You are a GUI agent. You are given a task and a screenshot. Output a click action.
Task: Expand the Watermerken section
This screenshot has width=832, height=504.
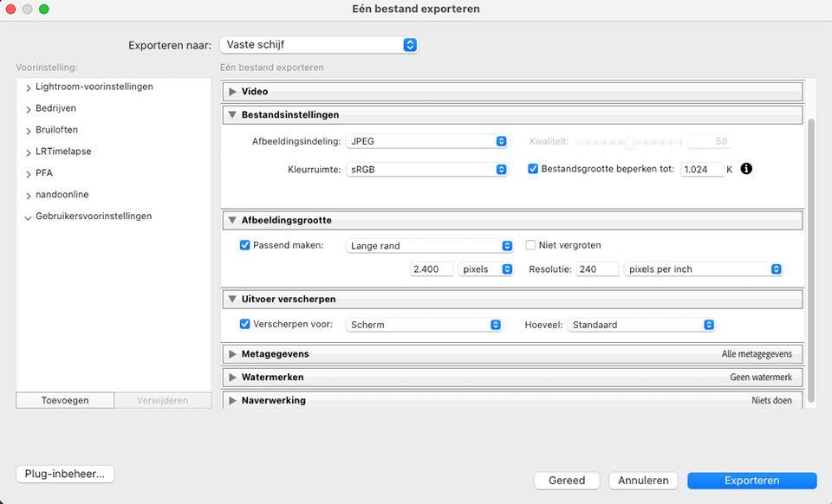[232, 378]
